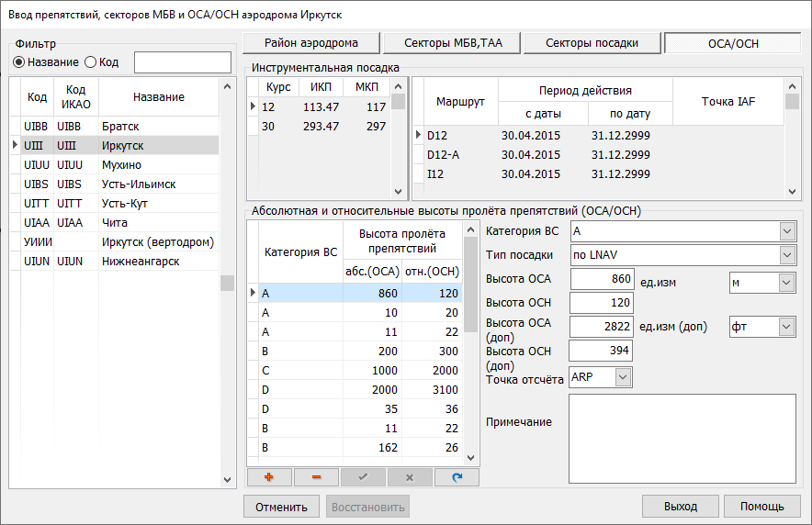This screenshot has height=525, width=812.
Task: Open the Точка отсчёта ARP dropdown
Action: 624,376
